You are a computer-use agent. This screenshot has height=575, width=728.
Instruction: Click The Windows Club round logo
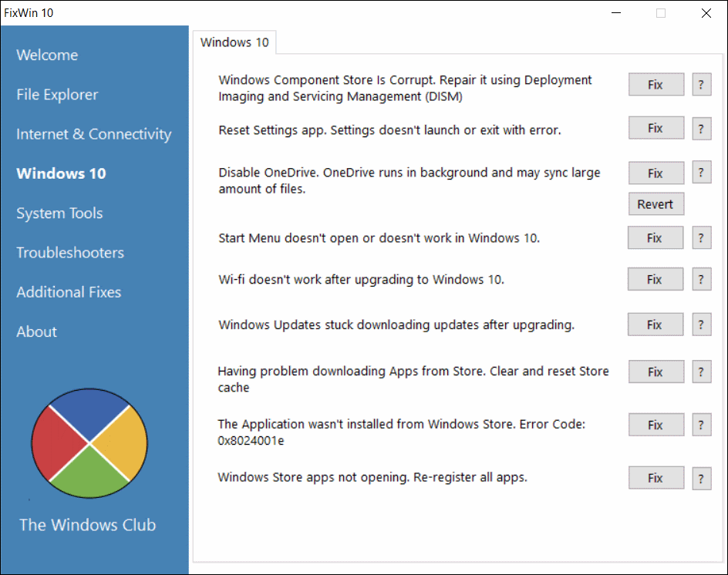89,443
